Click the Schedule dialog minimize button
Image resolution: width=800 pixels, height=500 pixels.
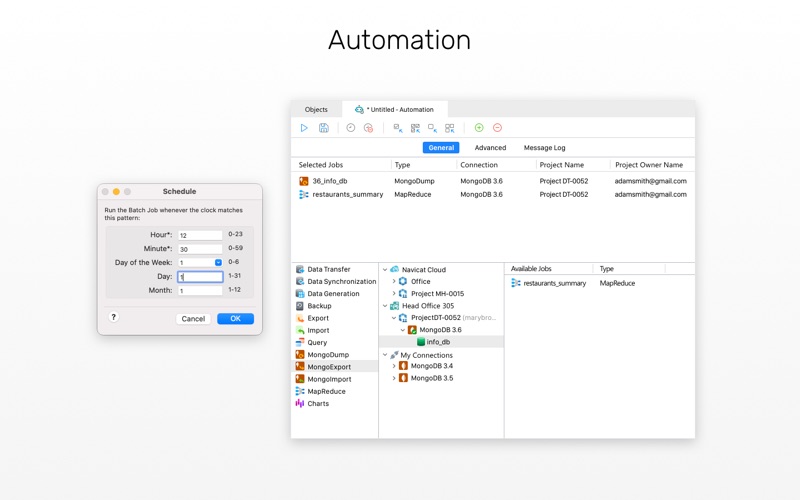coord(116,191)
